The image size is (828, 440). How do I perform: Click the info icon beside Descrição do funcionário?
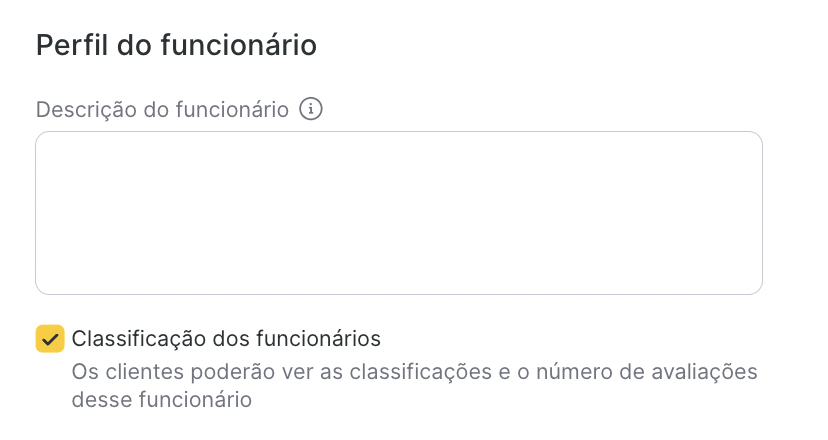click(x=311, y=109)
